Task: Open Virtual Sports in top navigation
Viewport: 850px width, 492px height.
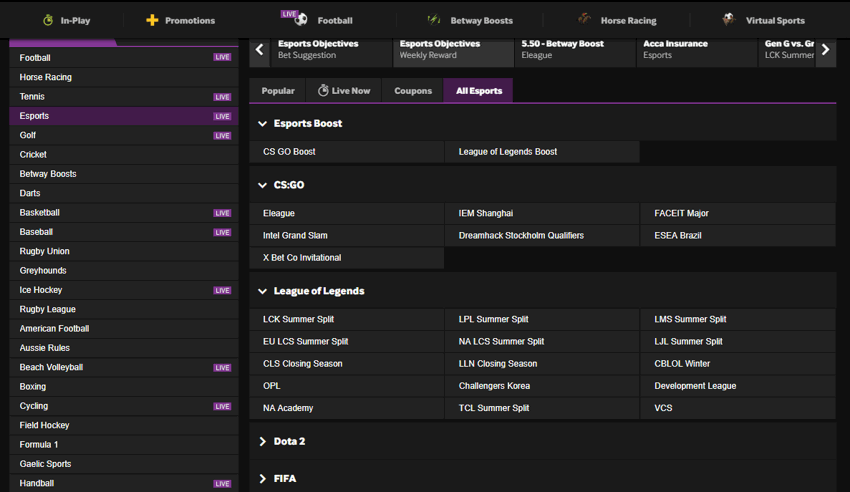Action: 763,20
